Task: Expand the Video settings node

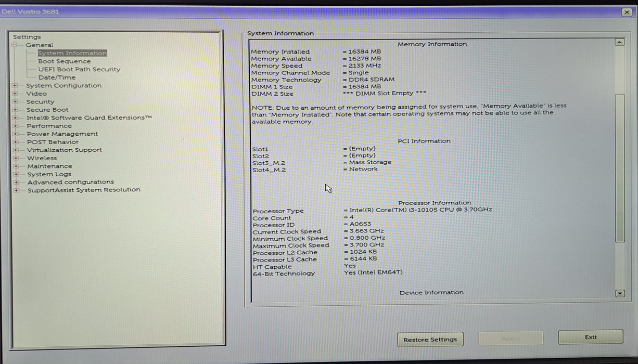Action: click(16, 94)
